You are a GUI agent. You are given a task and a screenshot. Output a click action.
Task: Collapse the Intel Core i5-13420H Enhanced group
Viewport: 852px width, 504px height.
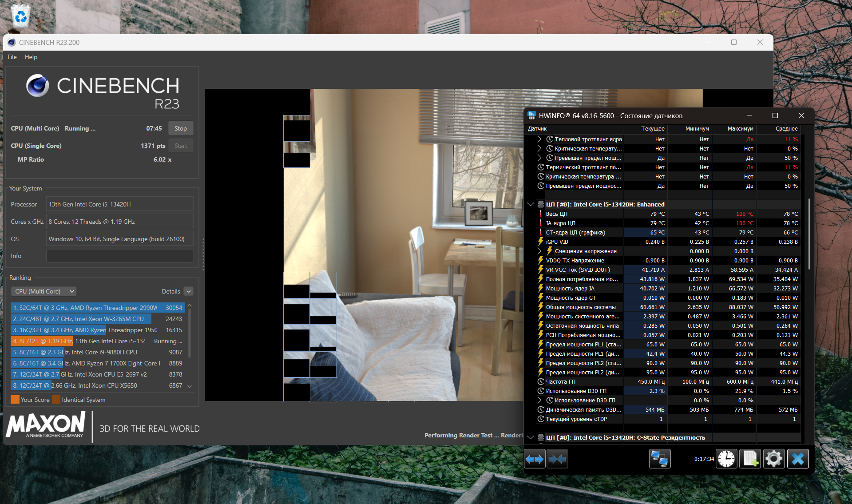531,204
